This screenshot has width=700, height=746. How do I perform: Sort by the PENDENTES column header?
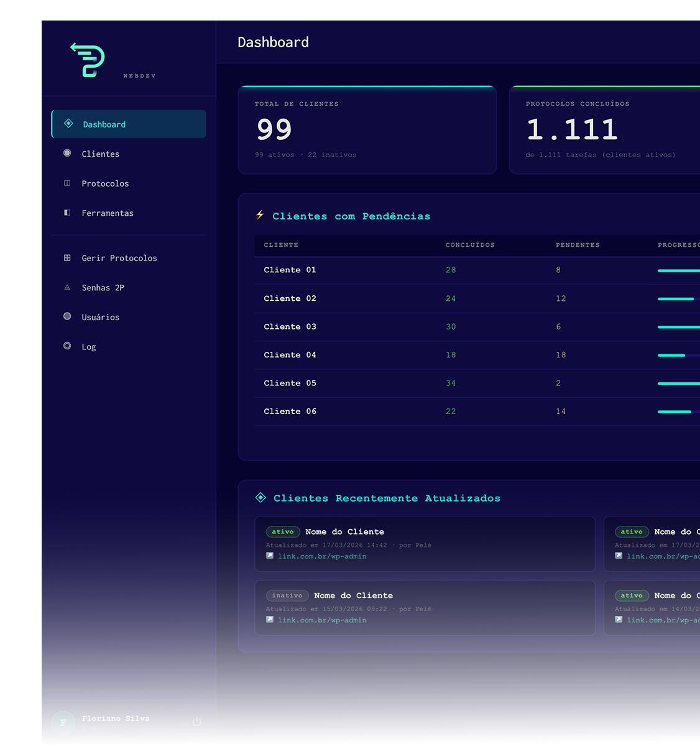[x=578, y=245]
